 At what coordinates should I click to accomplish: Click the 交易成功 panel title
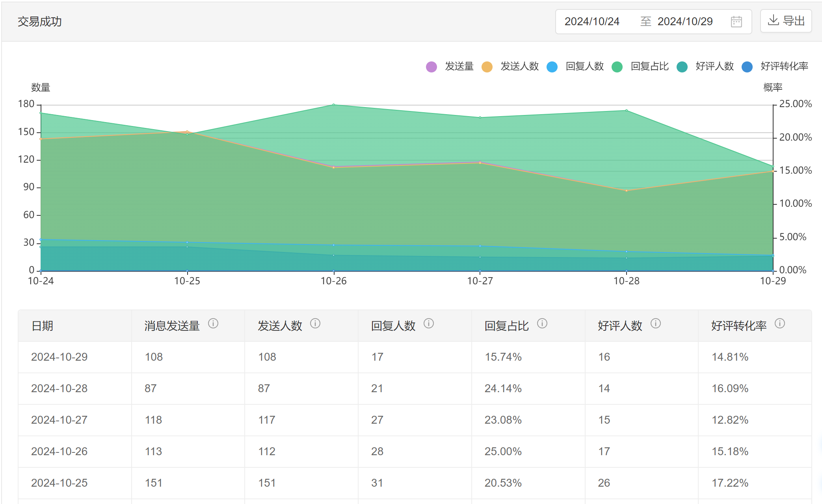point(39,21)
